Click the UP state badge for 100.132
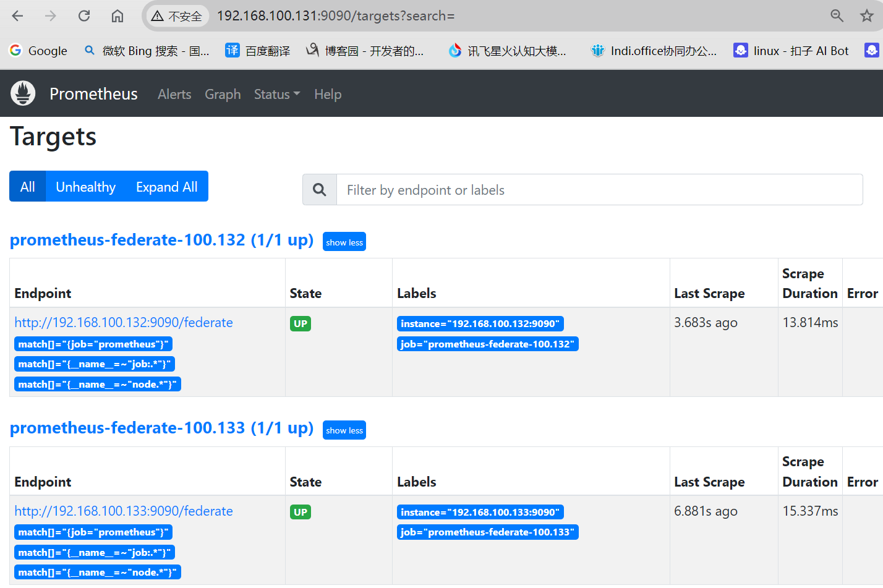The image size is (883, 588). pyautogui.click(x=301, y=323)
